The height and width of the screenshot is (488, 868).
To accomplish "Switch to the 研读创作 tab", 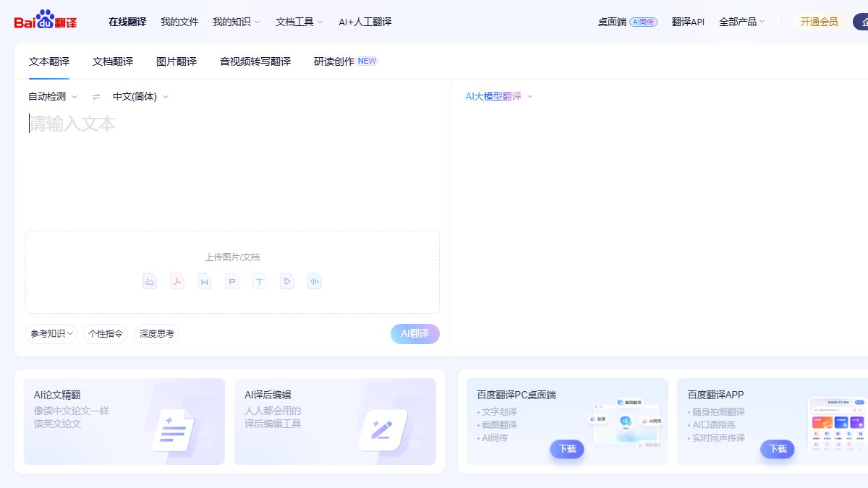I will 334,61.
